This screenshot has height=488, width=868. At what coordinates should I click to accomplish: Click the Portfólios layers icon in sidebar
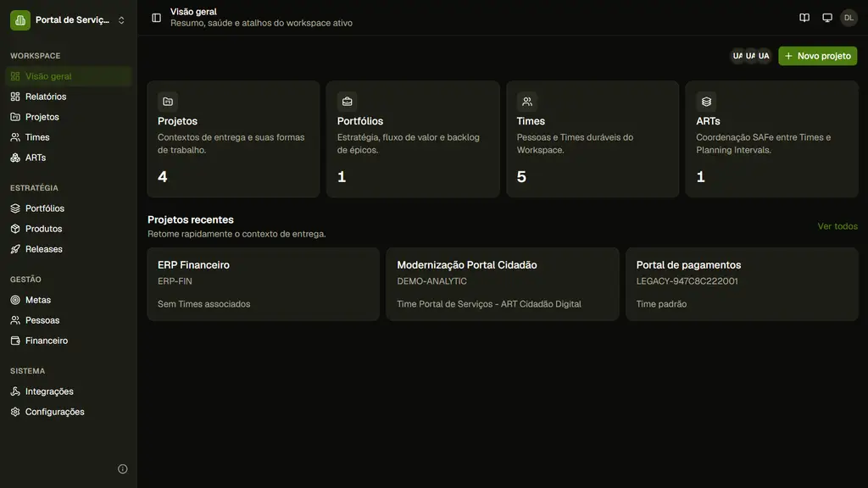pos(15,208)
